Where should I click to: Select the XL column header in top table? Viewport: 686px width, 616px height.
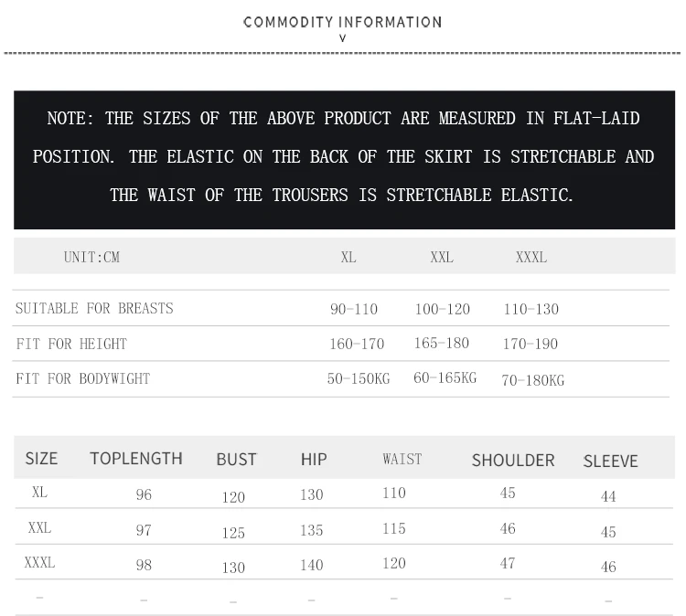[x=348, y=257]
